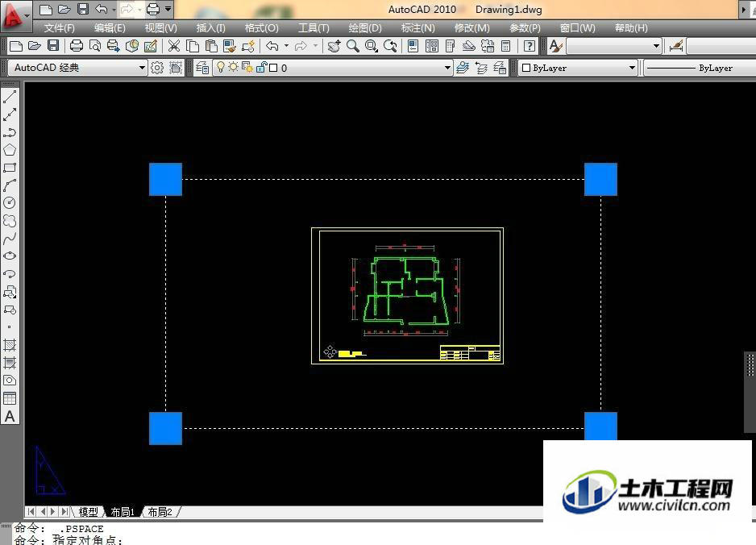Select the Polyline tool

pyautogui.click(x=10, y=132)
